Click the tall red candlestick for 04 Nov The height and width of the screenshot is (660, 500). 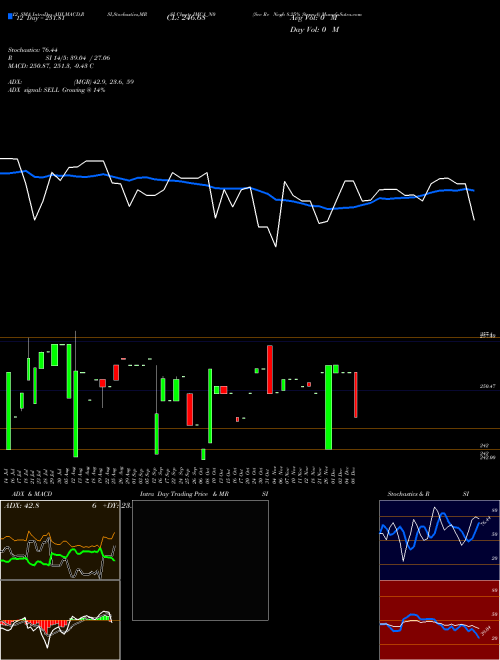(x=270, y=370)
